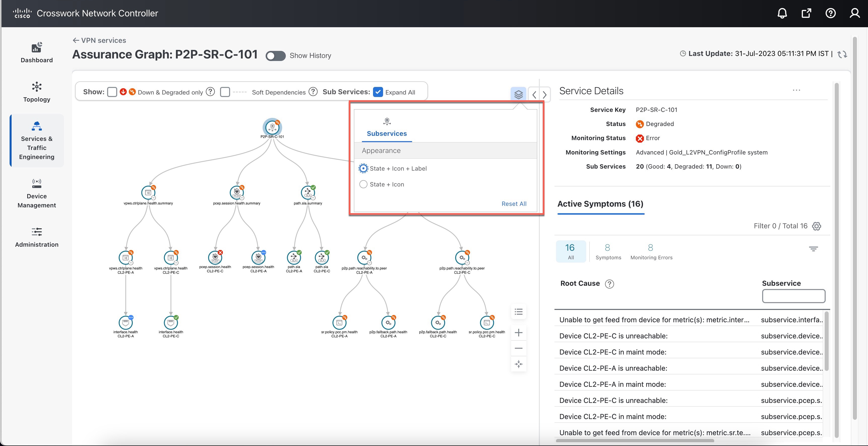Open the legend list icon near graph controls
Viewport: 868px width, 446px height.
[x=519, y=312]
